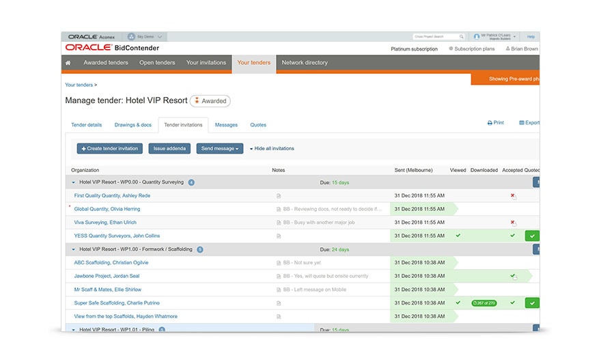The image size is (601, 364).
Task: Click the user avatar icon for Mr Patrick O'Leary
Action: 477,37
